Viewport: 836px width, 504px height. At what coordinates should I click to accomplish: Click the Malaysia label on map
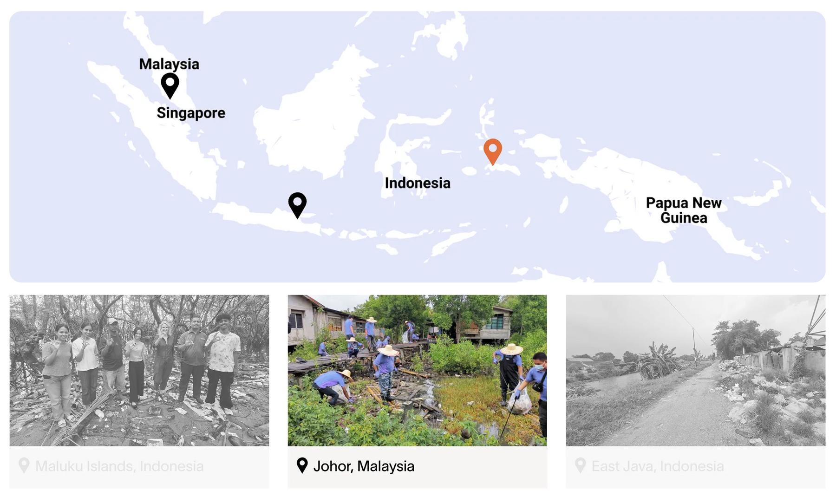pyautogui.click(x=169, y=64)
